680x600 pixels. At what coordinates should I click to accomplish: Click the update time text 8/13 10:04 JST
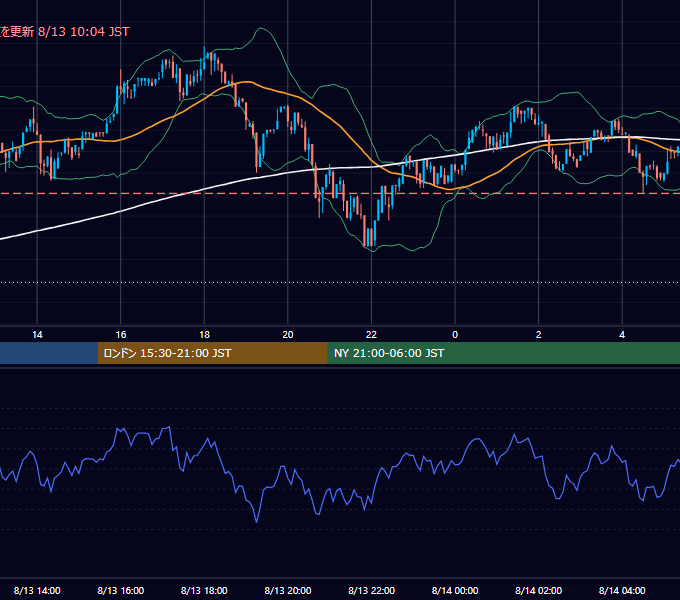click(83, 32)
